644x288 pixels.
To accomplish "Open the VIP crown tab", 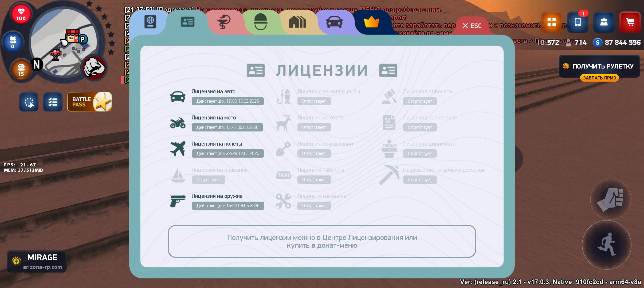I will [x=371, y=22].
